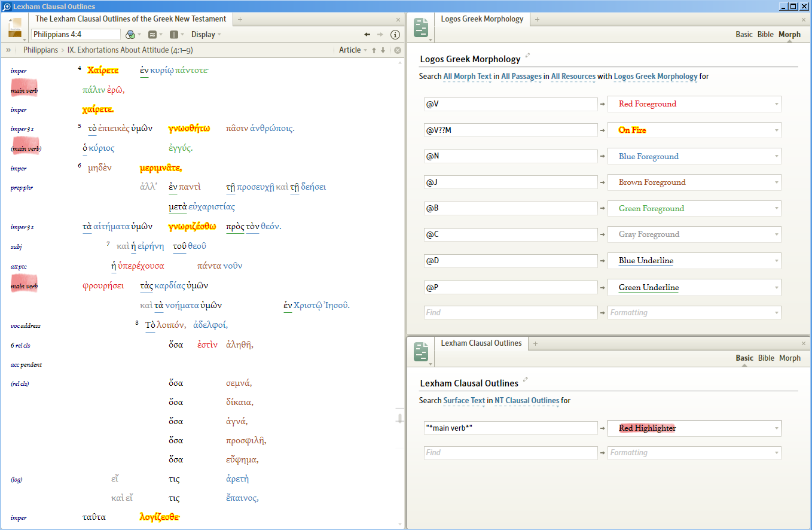812x530 pixels.
Task: Click the All Morph Text link
Action: 468,77
